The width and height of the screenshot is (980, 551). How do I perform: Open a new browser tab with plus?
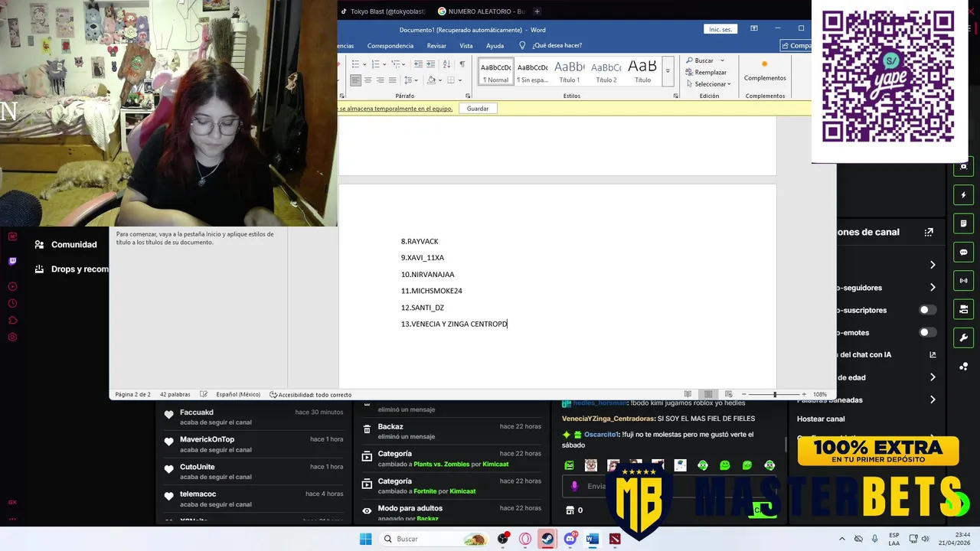(537, 11)
